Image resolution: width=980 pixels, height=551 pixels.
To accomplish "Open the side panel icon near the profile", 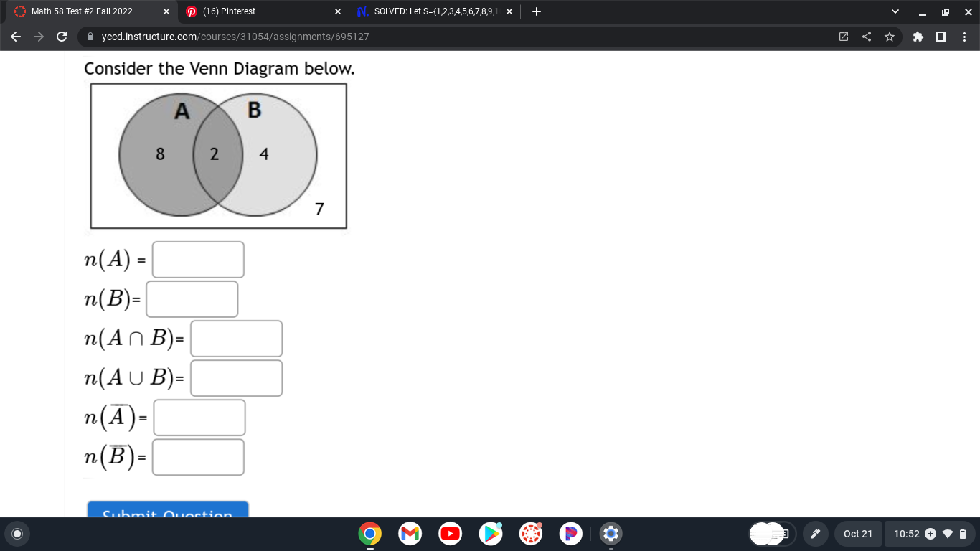I will pos(941,37).
